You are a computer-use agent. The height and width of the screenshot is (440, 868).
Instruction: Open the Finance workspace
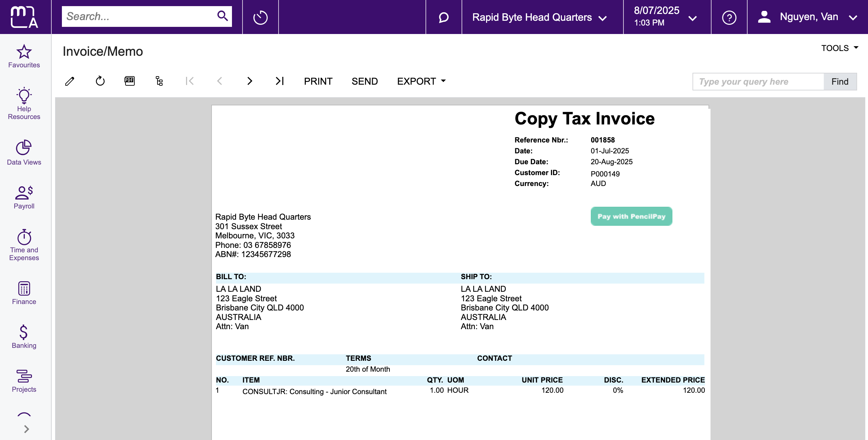click(x=24, y=293)
